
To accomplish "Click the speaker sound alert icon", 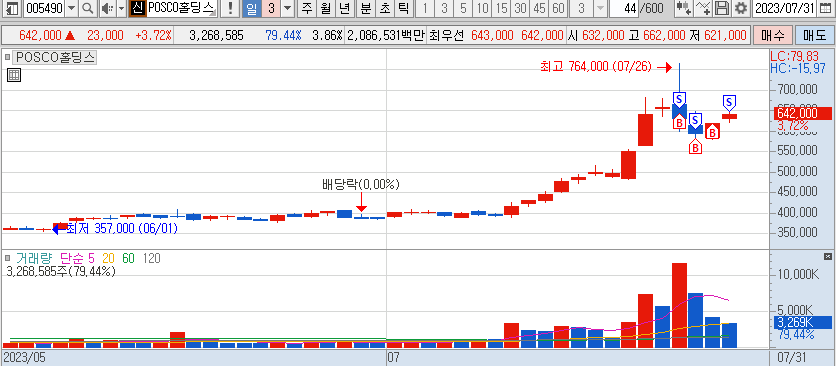I will tap(107, 8).
